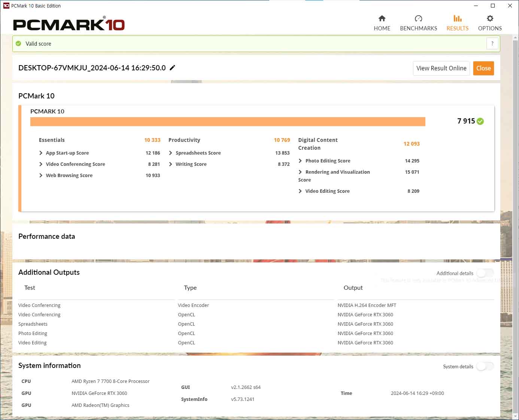Click Photo Editing score value 14 295

(x=412, y=161)
